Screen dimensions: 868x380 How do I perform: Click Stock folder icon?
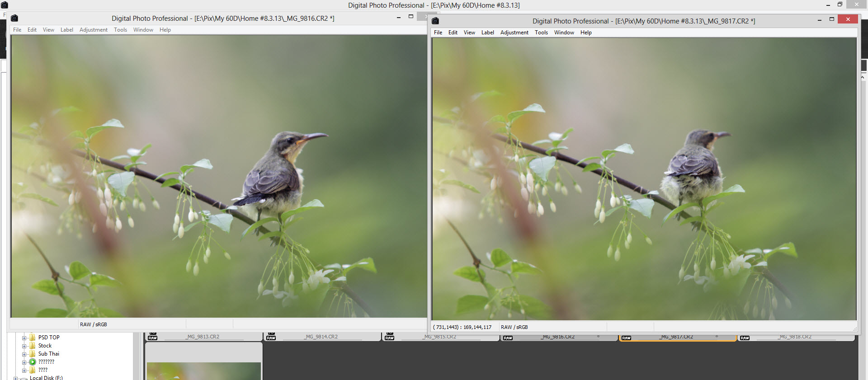pyautogui.click(x=33, y=346)
